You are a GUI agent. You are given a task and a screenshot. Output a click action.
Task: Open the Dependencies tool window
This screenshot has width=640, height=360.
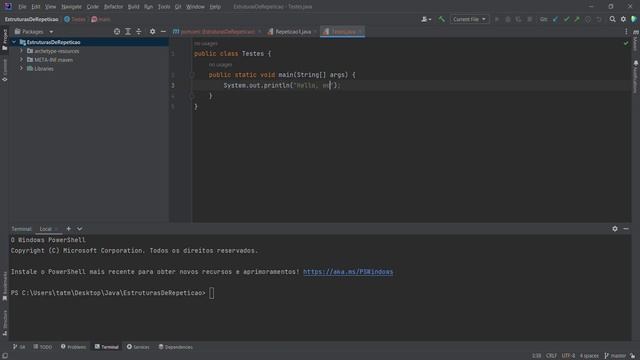176,347
